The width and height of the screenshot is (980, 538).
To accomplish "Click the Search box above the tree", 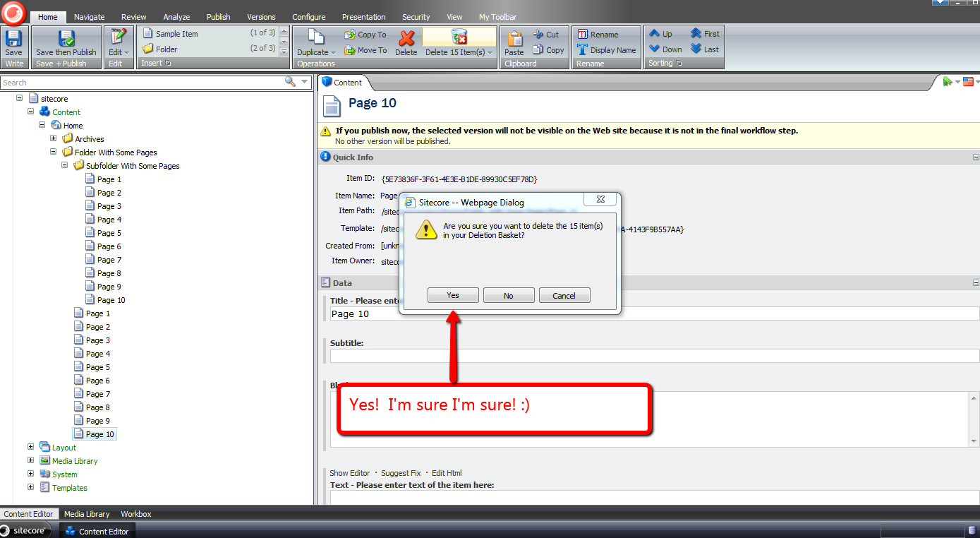I will (141, 83).
